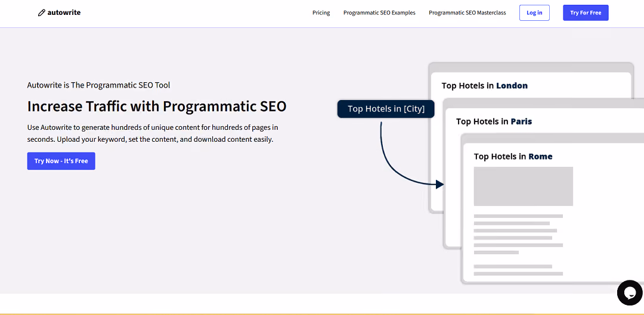Click the Try For Free button
The image size is (644, 315).
(586, 13)
